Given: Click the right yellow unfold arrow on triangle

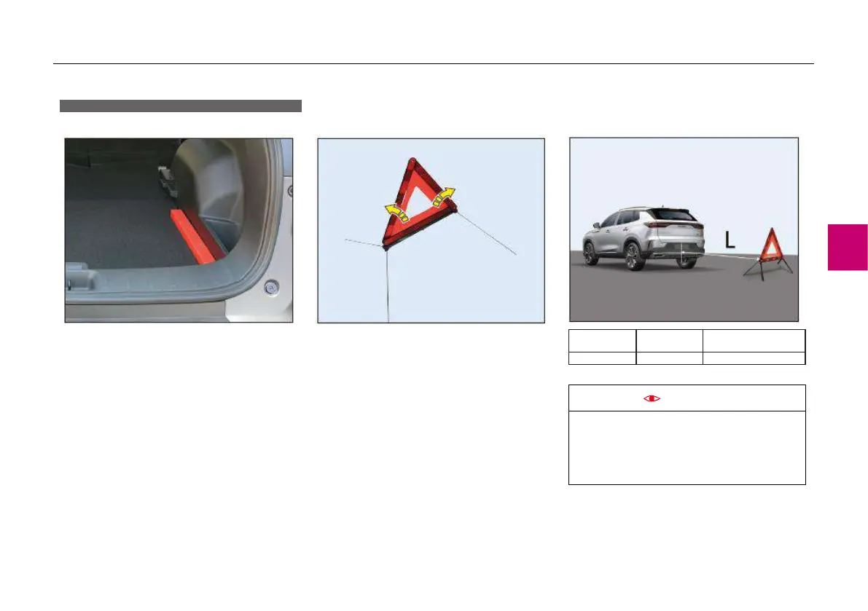Looking at the screenshot, I should 443,197.
